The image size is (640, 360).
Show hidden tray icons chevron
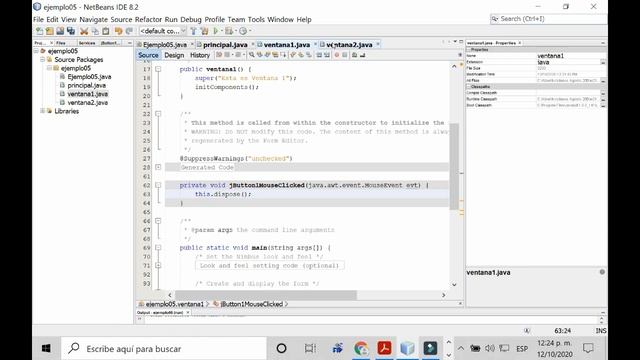coord(461,348)
